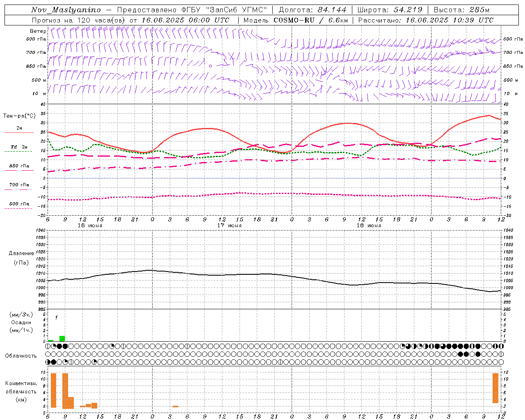Click the 'Долгота: 84.144' longitude value

pyautogui.click(x=313, y=10)
